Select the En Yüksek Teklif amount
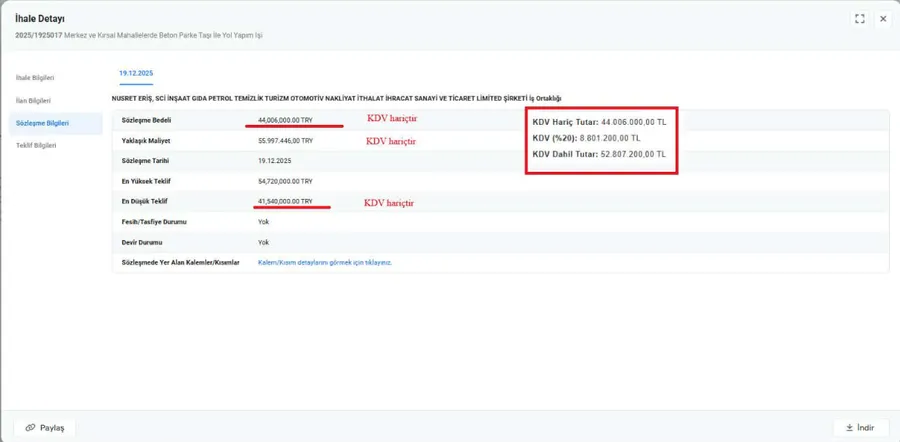This screenshot has height=442, width=900. (285, 181)
